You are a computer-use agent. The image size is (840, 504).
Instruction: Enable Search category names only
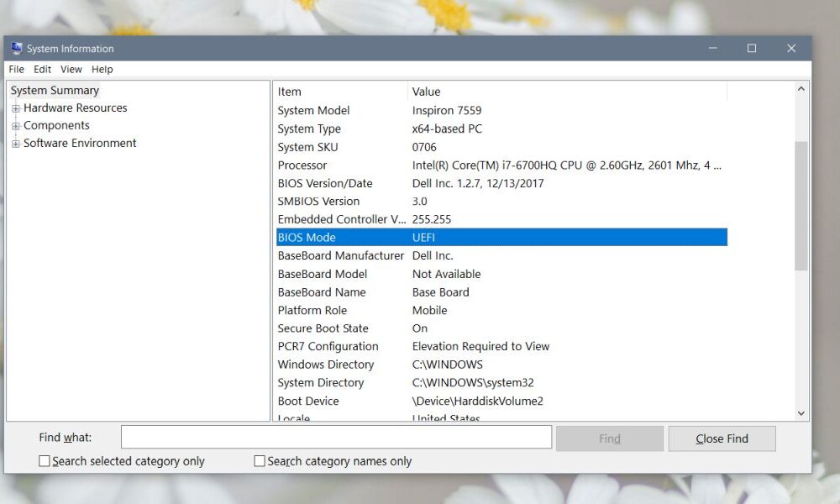(x=260, y=461)
